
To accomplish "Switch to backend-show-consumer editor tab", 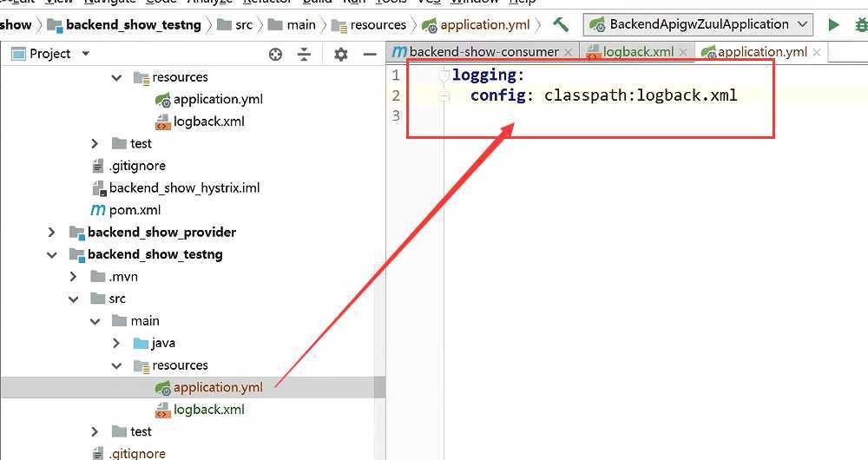I will (483, 52).
